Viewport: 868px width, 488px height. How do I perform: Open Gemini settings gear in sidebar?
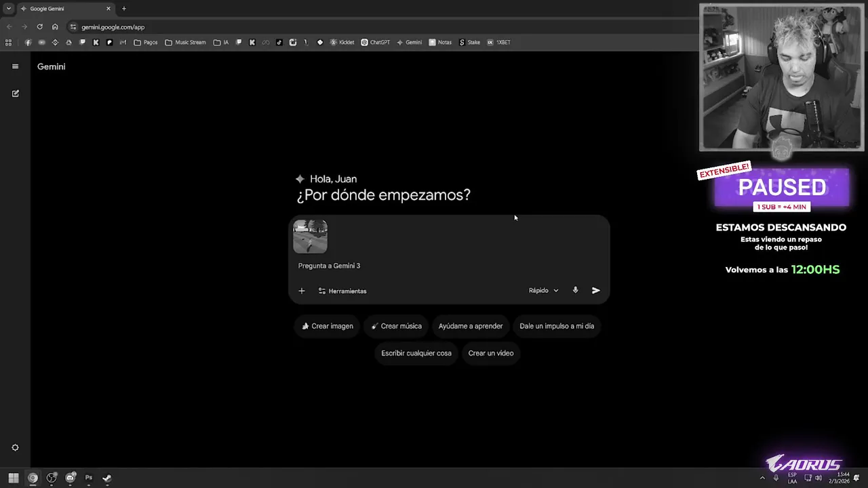(15, 447)
